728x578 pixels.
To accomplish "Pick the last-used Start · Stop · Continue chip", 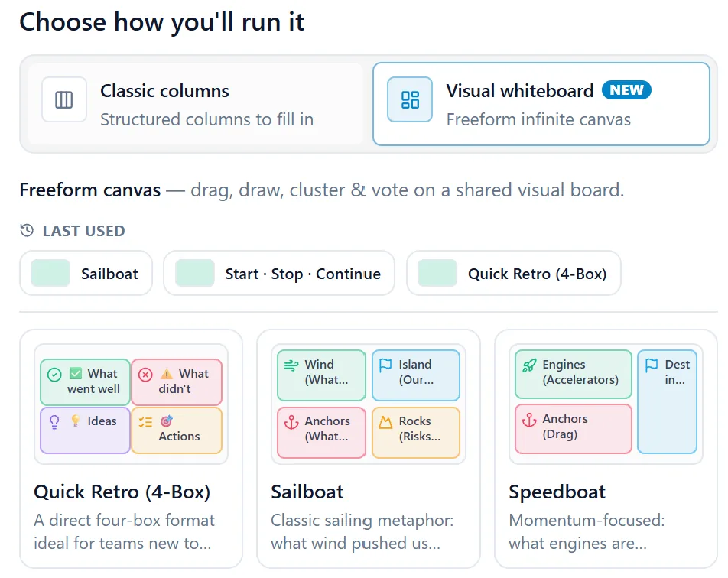I will [x=279, y=274].
